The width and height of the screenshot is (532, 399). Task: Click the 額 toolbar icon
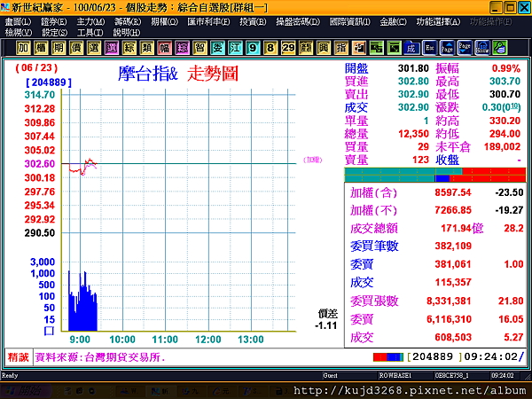pos(306,48)
